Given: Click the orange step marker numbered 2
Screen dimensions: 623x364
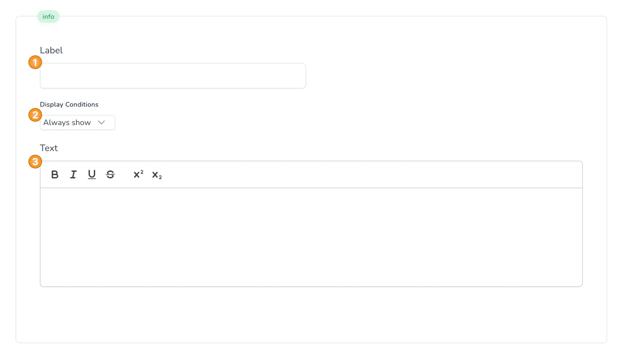Looking at the screenshot, I should click(35, 115).
